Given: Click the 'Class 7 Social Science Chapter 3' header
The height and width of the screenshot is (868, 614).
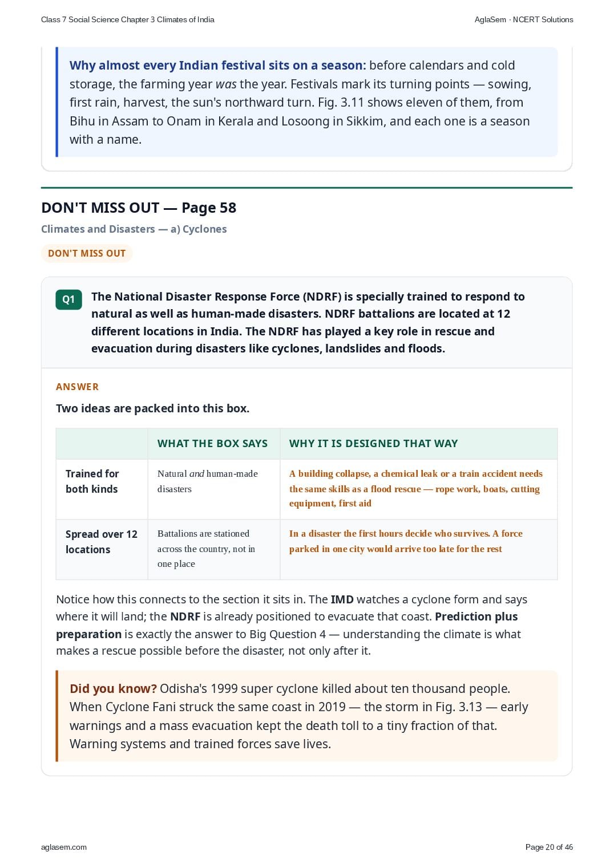Looking at the screenshot, I should (x=128, y=19).
